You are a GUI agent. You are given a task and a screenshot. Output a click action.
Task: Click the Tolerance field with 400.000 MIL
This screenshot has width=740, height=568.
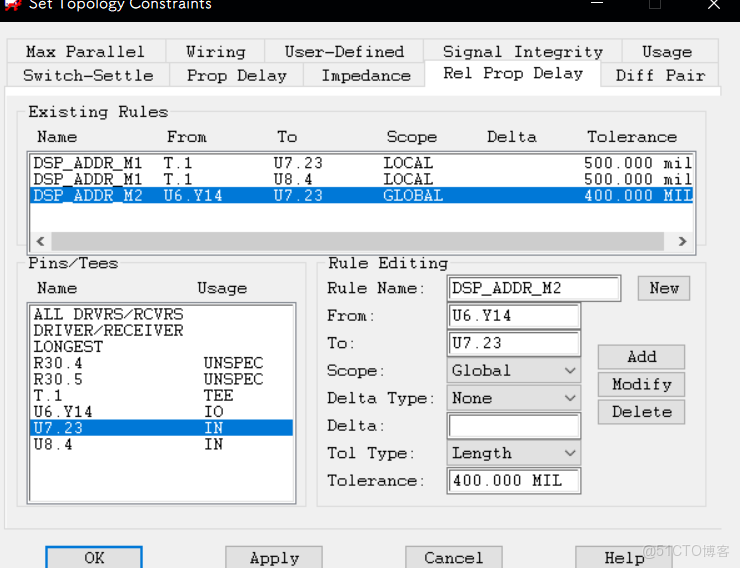pyautogui.click(x=513, y=481)
